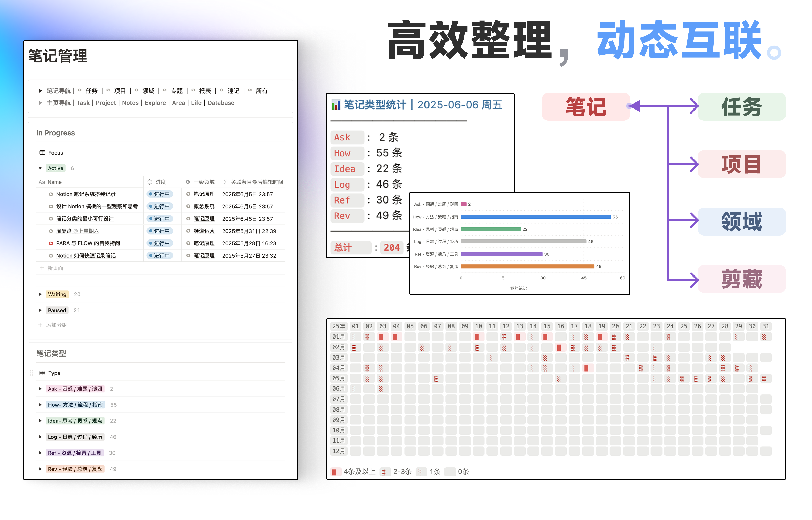The image size is (812, 520).
Task: Open the 笔记分类的最小可行设计 page
Action: point(85,219)
